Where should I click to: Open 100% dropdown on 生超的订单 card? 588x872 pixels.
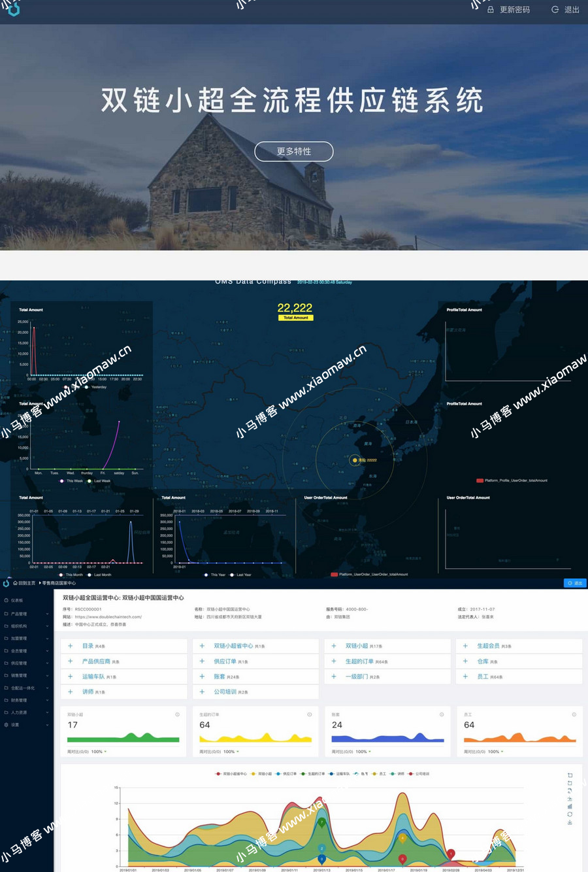(x=231, y=752)
